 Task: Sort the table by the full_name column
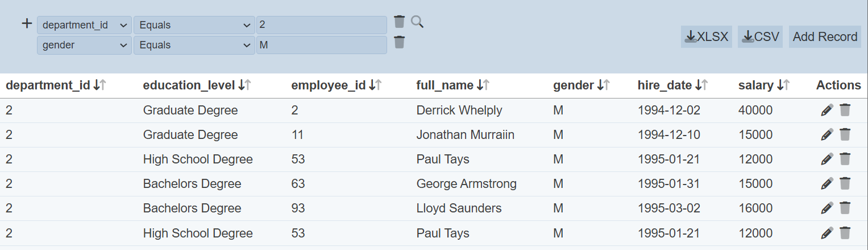483,85
